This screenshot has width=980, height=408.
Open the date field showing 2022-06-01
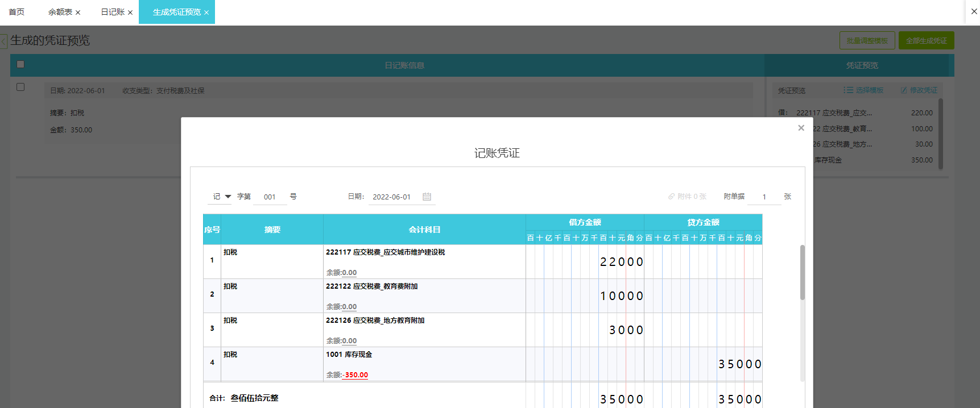click(391, 197)
